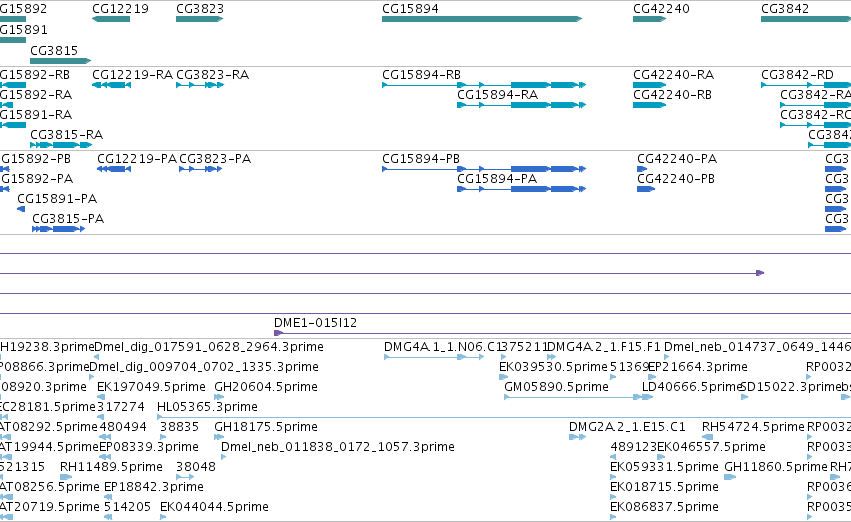Open the EK197049.5prime EST label
Viewport: 851px width, 522px height.
coord(151,387)
